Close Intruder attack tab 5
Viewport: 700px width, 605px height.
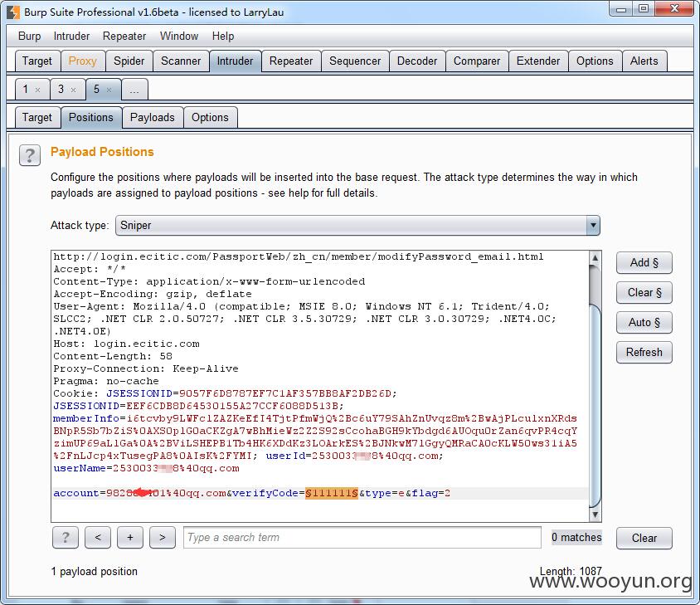point(109,90)
